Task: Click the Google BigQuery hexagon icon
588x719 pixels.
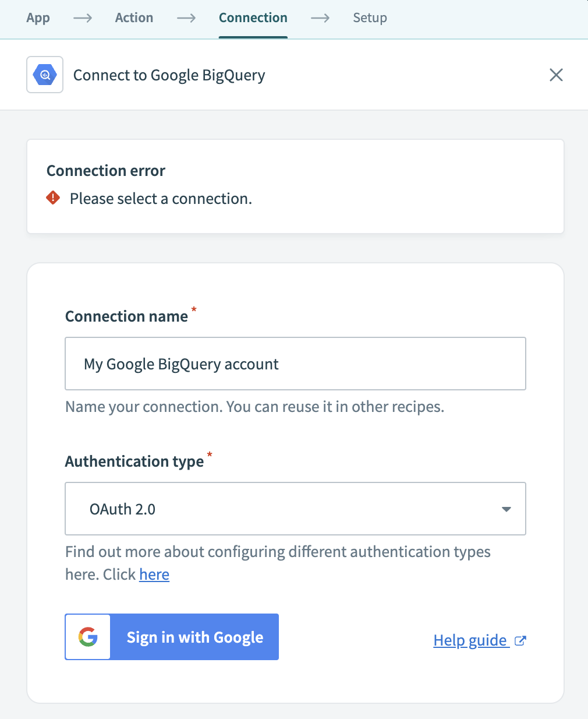Action: (x=45, y=75)
